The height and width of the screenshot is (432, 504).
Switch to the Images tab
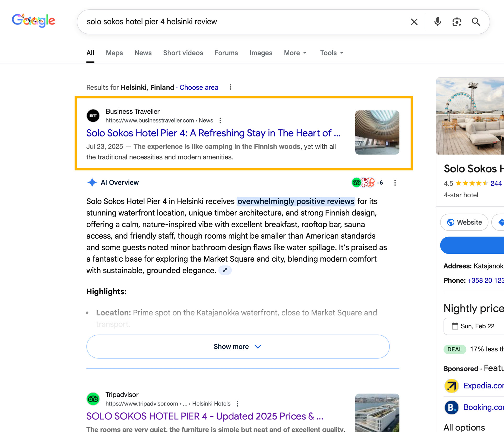(x=261, y=53)
